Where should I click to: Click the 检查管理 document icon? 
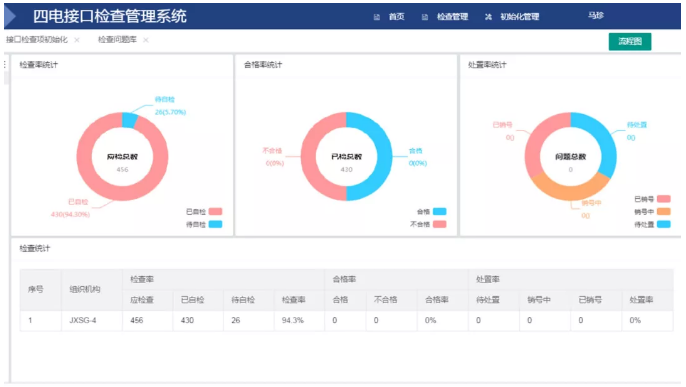coord(424,17)
